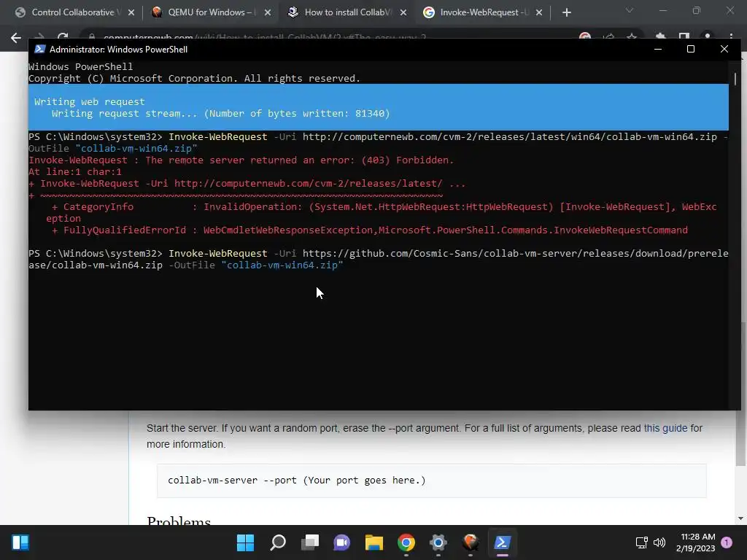Minimize the PowerShell window
The width and height of the screenshot is (747, 560).
tap(658, 49)
